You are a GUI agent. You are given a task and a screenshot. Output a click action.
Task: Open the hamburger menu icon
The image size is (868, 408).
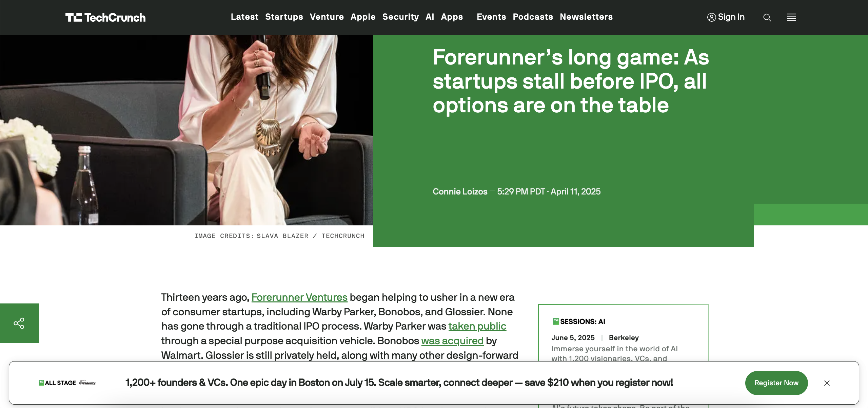(x=792, y=17)
